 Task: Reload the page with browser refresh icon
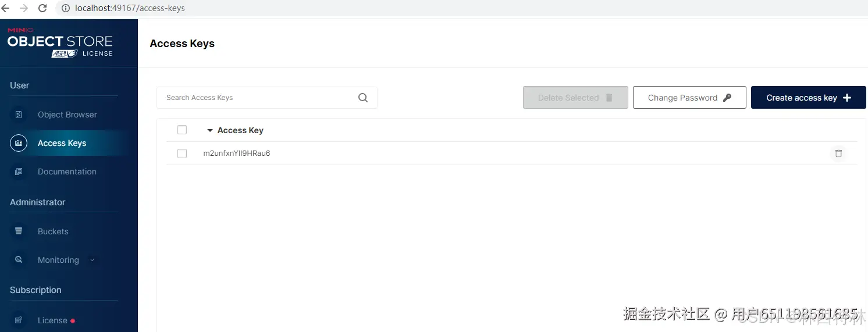point(42,8)
